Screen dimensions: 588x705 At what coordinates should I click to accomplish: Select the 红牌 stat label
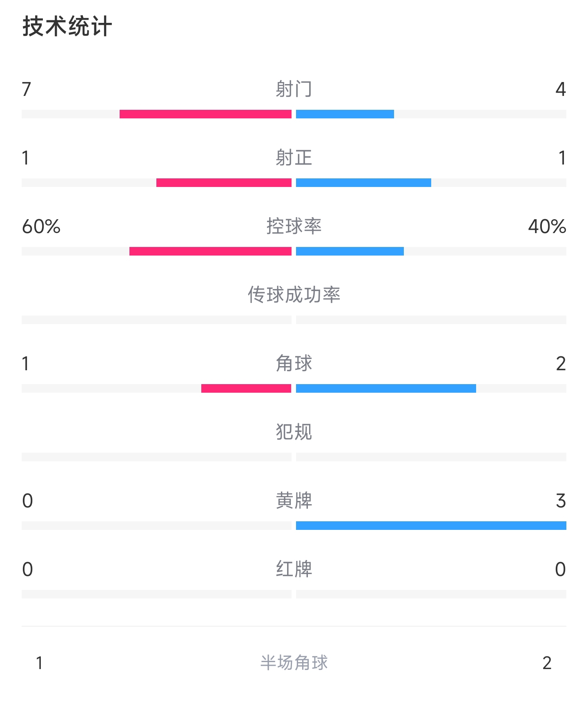tap(294, 569)
